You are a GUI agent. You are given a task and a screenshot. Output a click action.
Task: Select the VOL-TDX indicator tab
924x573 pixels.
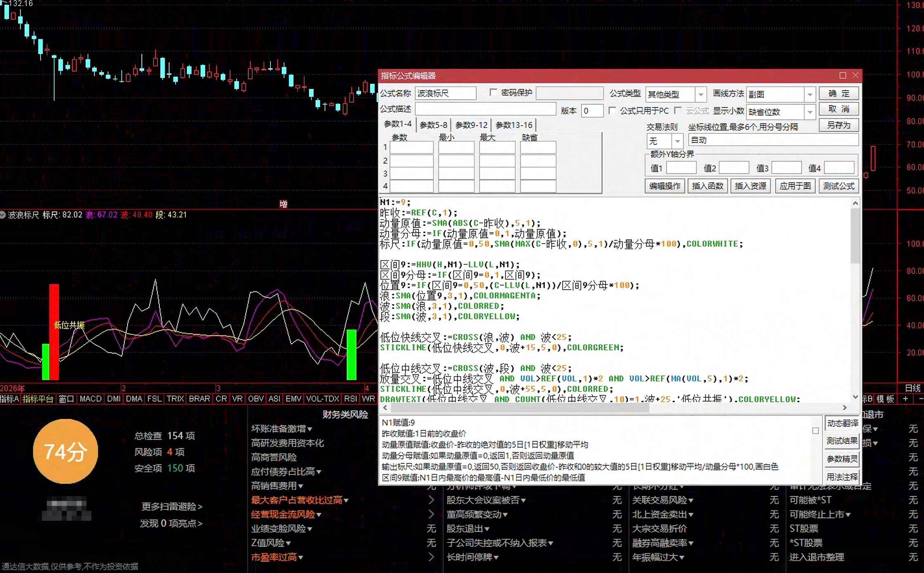322,399
